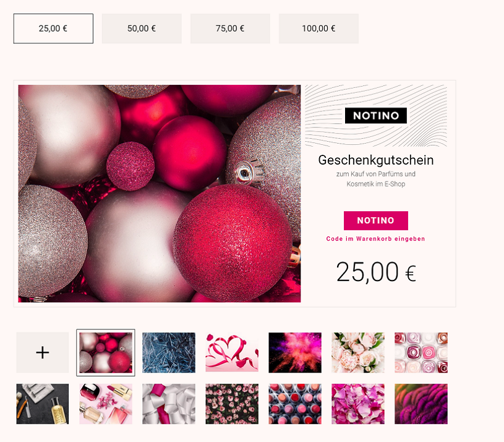
Task: Pick the pink heart ribbon design
Action: (232, 353)
